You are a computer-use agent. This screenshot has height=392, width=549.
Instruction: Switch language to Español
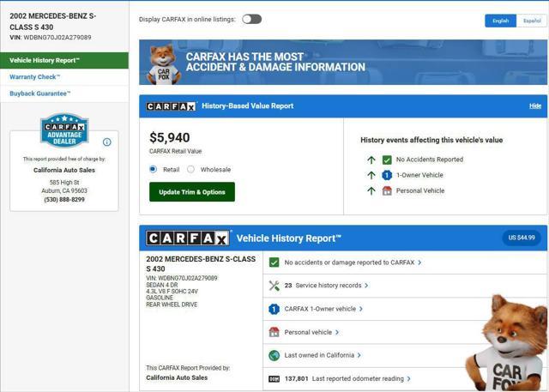532,21
